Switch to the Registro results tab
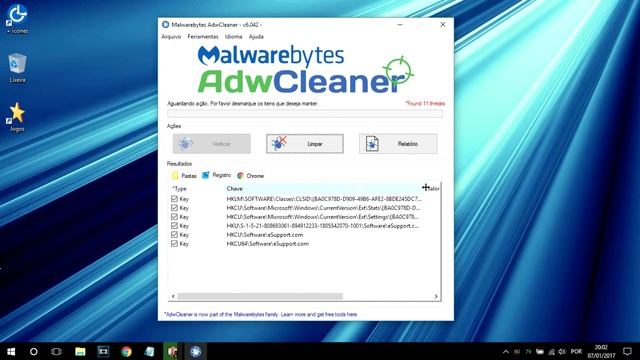This screenshot has height=360, width=640. (216, 175)
